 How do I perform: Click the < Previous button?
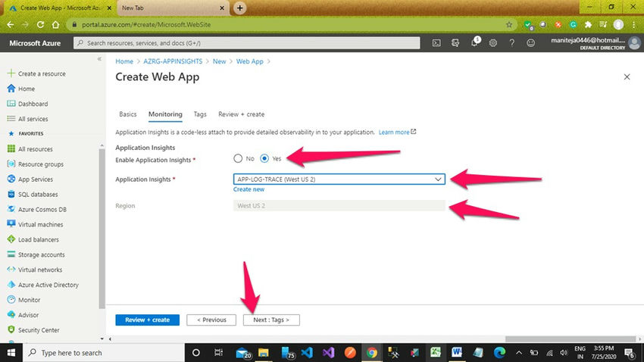211,320
